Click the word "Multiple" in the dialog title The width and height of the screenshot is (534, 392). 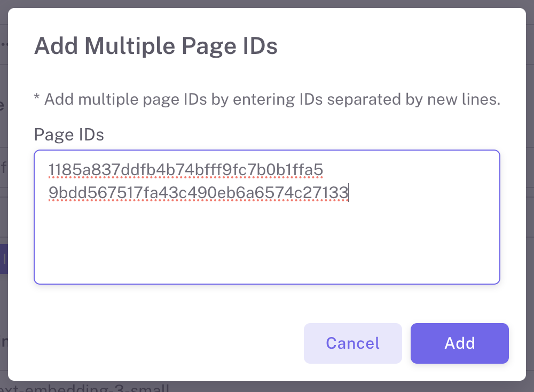(x=125, y=46)
